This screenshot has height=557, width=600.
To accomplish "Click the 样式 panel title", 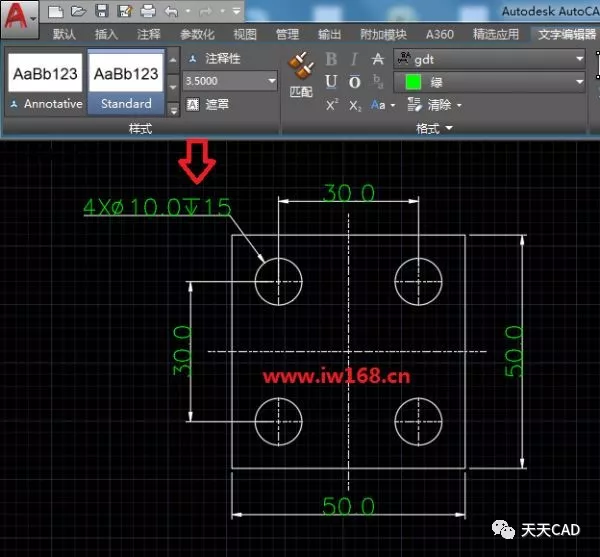I will 140,128.
